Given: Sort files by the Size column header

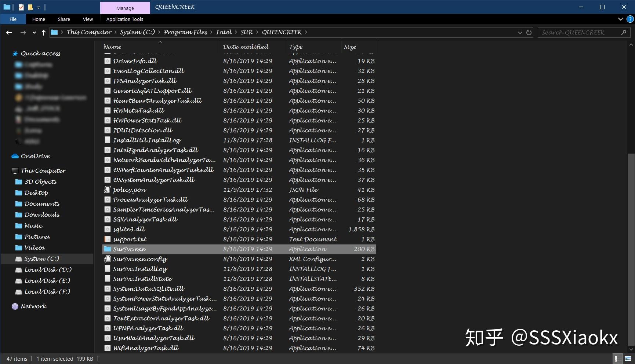Looking at the screenshot, I should click(350, 47).
